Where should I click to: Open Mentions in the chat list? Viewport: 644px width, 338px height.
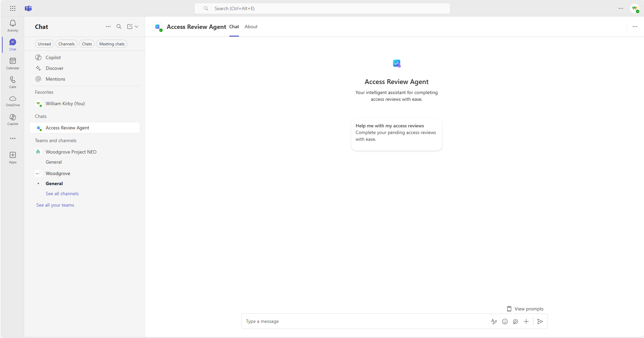(x=85, y=79)
